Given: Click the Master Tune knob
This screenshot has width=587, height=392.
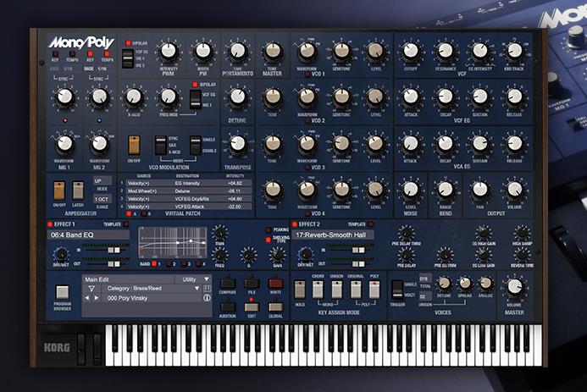Looking at the screenshot, I should point(272,52).
